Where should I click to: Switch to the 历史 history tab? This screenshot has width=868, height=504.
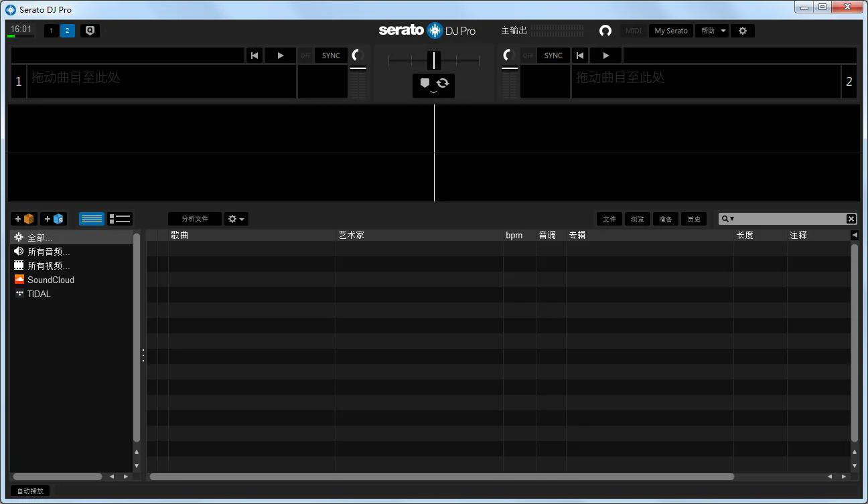point(693,219)
